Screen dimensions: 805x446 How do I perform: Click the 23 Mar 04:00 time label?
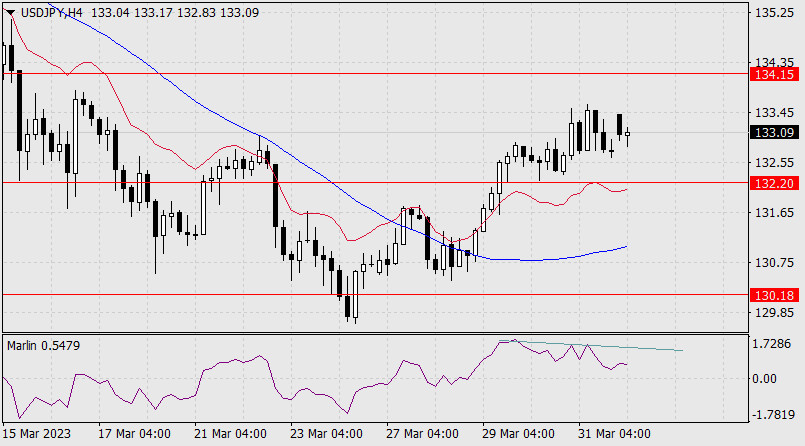tap(327, 434)
